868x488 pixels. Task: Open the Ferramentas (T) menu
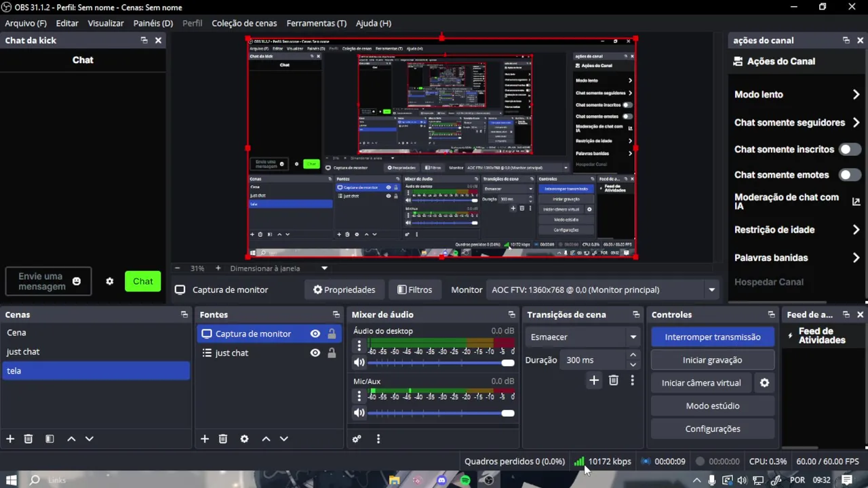tap(316, 23)
